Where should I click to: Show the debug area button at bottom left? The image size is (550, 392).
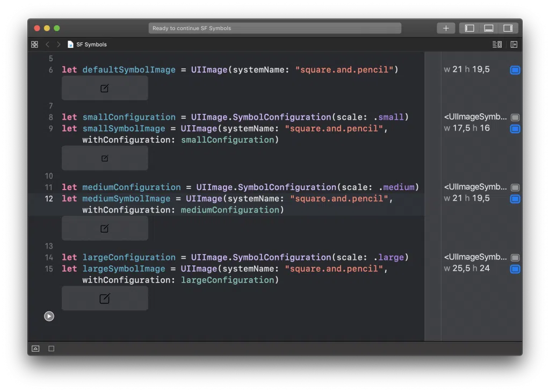35,349
